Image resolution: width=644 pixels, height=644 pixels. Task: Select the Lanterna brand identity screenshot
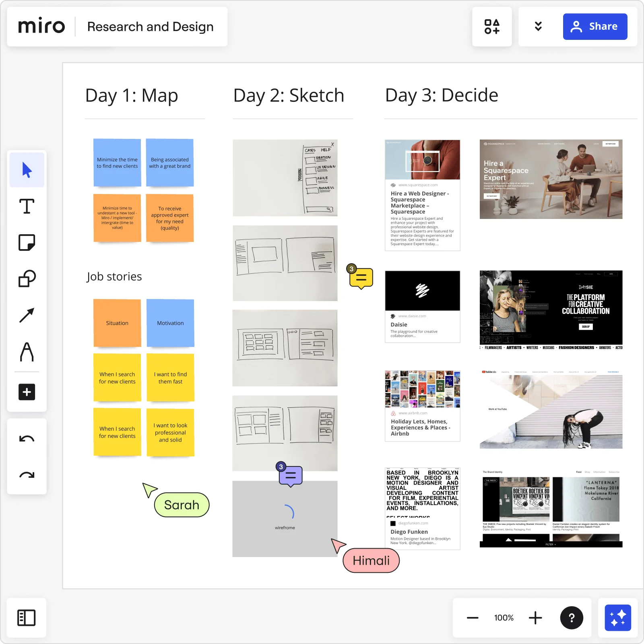click(x=551, y=508)
